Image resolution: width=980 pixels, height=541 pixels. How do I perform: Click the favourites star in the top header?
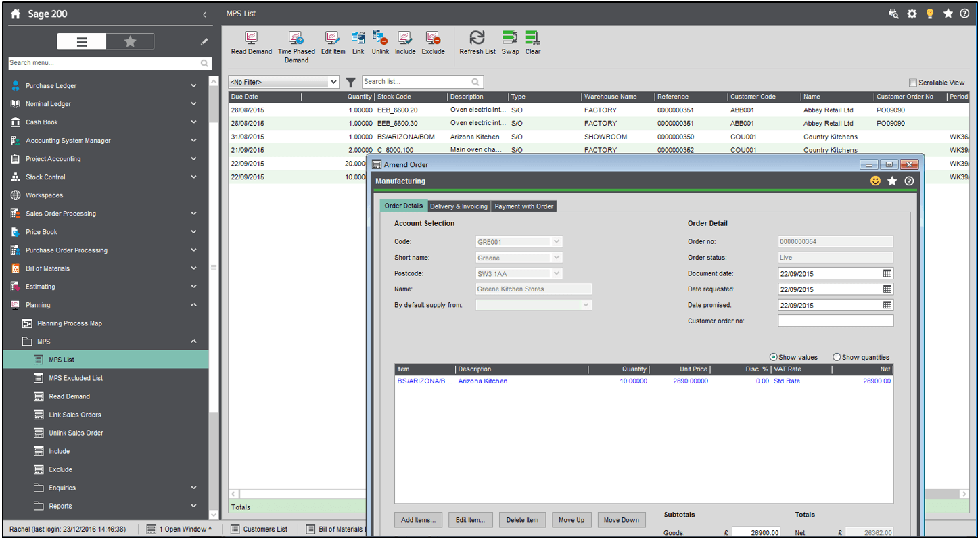pyautogui.click(x=948, y=14)
